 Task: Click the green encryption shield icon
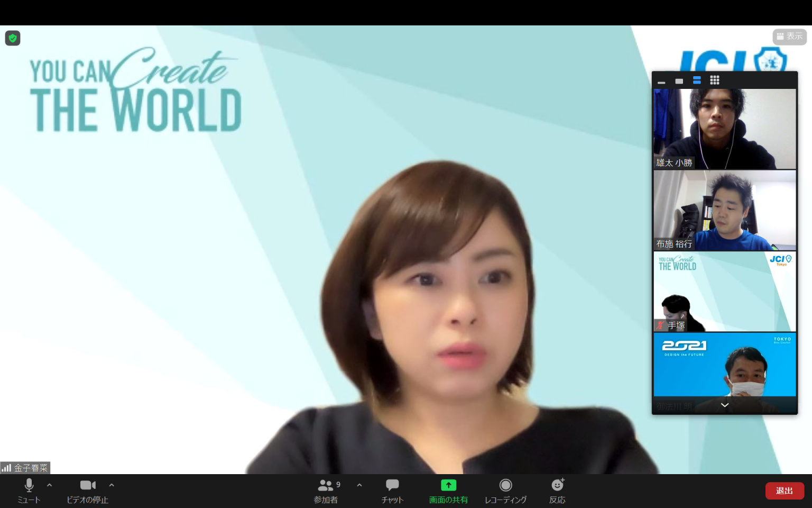point(13,39)
